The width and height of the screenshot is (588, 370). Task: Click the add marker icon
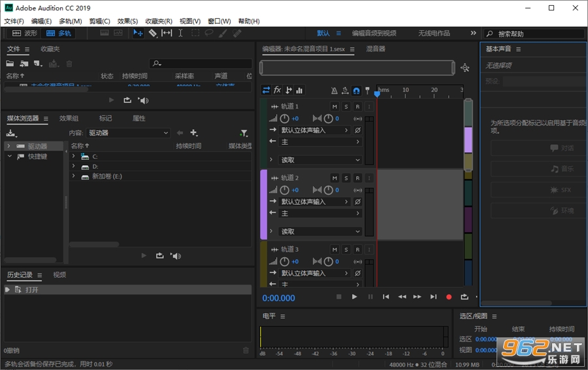[367, 90]
